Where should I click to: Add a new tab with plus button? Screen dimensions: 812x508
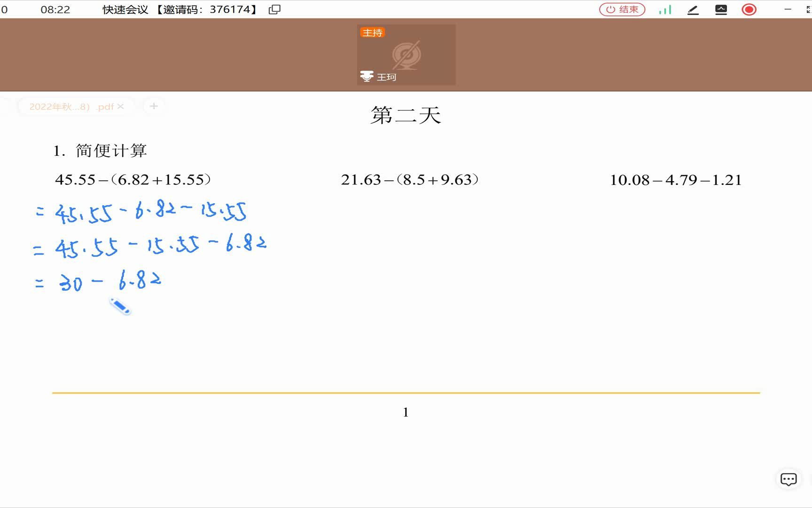click(x=154, y=106)
